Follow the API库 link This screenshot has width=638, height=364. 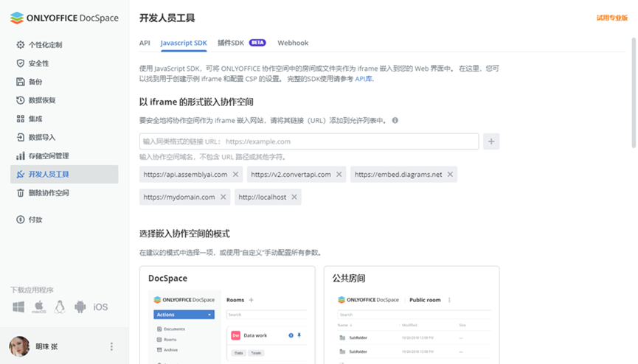(x=364, y=79)
